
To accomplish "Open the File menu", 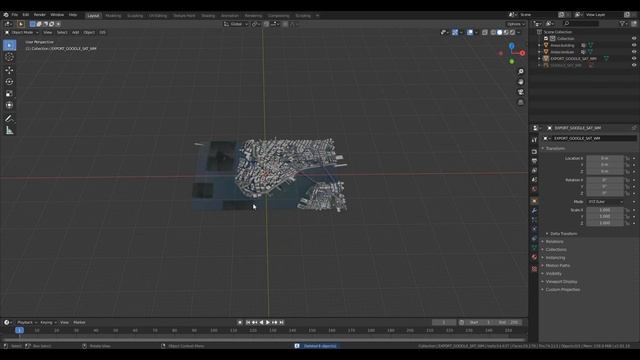I will 15,15.
